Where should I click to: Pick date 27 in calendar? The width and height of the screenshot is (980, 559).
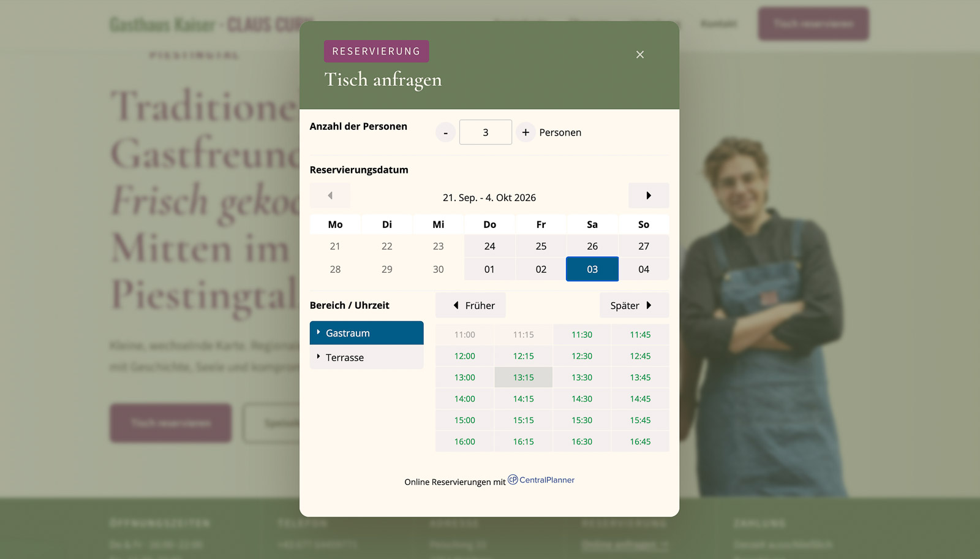pyautogui.click(x=644, y=246)
